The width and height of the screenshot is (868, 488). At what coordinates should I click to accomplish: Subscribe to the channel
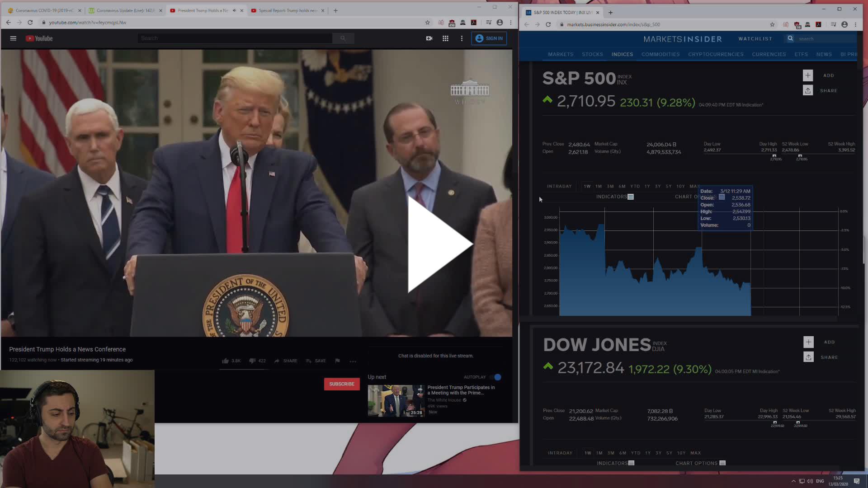click(x=342, y=384)
